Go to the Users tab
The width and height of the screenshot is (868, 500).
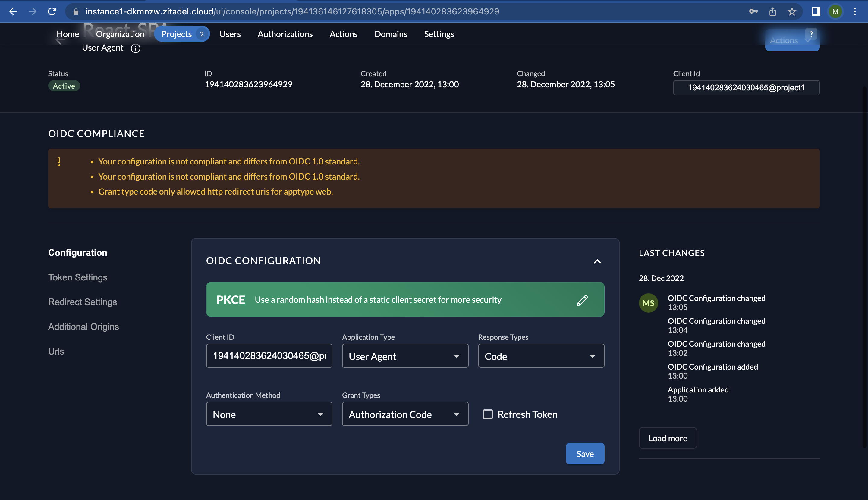pyautogui.click(x=230, y=34)
